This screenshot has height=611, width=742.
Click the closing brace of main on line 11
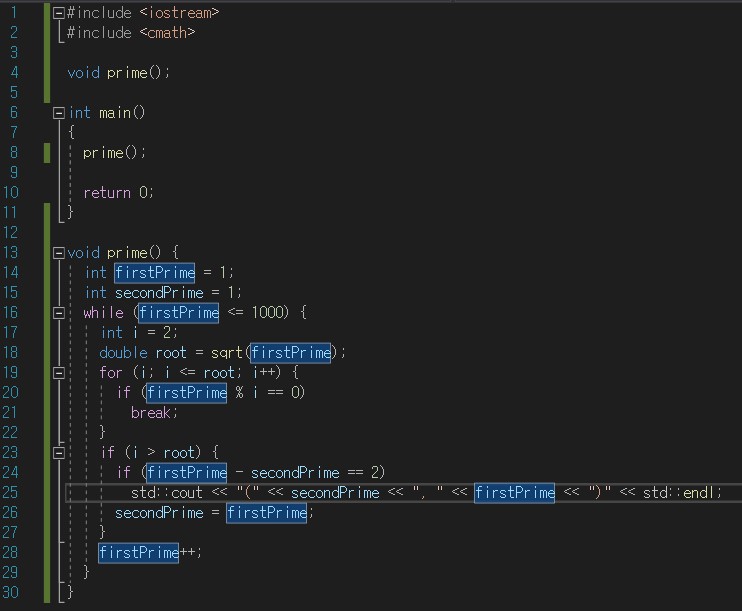(71, 212)
